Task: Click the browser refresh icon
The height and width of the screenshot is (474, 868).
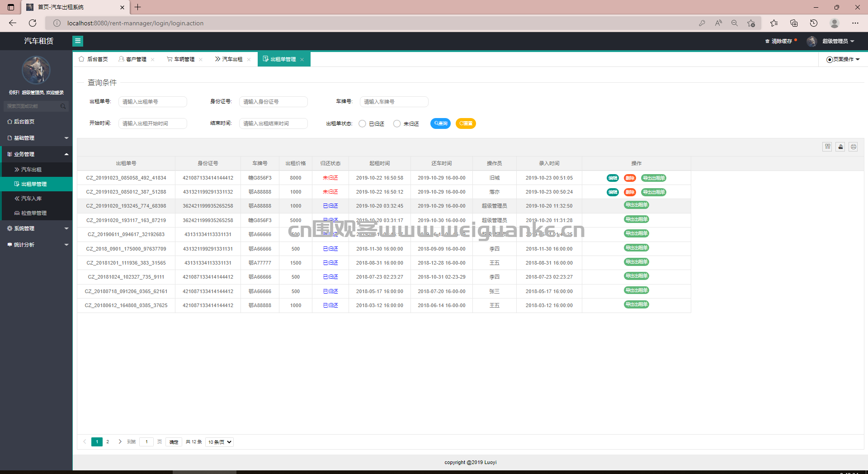Action: [x=33, y=23]
